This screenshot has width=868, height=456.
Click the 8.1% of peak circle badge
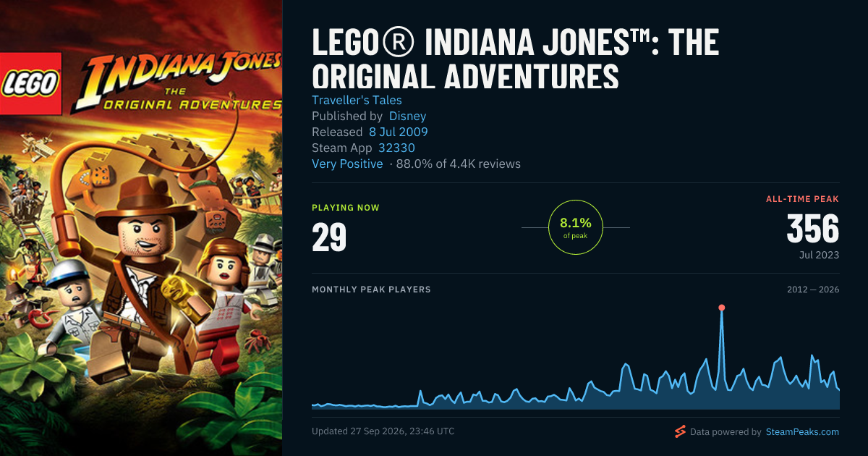(576, 227)
